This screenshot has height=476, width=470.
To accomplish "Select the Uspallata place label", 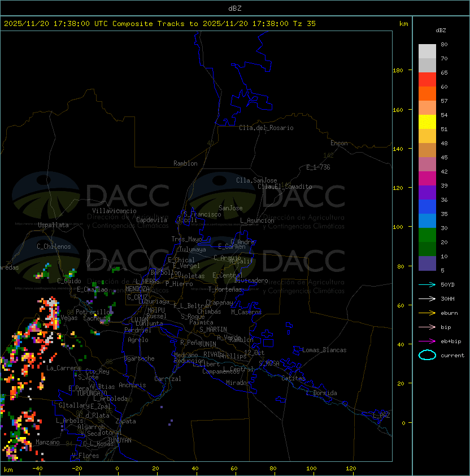I will pyautogui.click(x=53, y=225).
